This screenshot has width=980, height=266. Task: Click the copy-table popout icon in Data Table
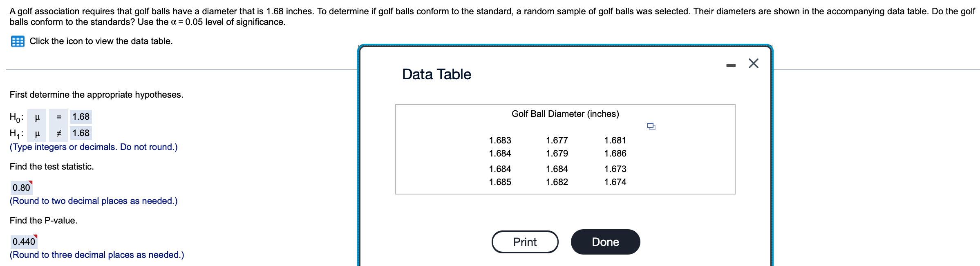pos(651,126)
